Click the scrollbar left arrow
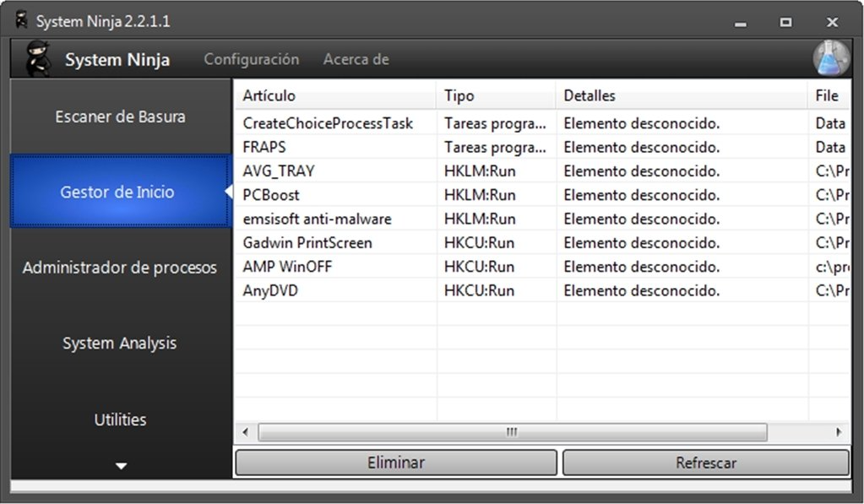This screenshot has width=864, height=504. (245, 432)
